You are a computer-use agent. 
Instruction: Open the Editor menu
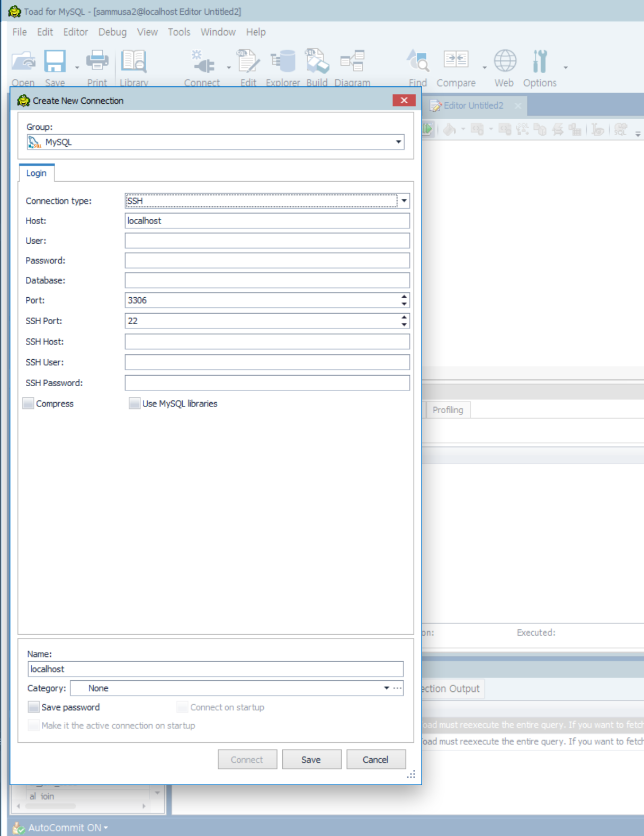(x=76, y=32)
